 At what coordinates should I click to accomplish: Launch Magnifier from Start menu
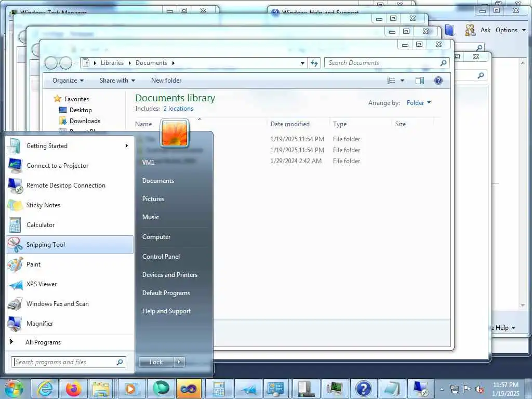70,323
